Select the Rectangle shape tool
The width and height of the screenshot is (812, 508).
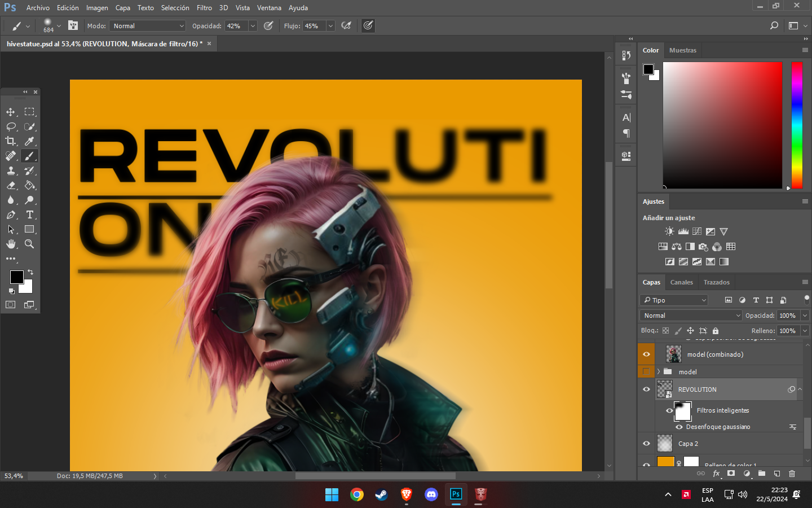(29, 229)
